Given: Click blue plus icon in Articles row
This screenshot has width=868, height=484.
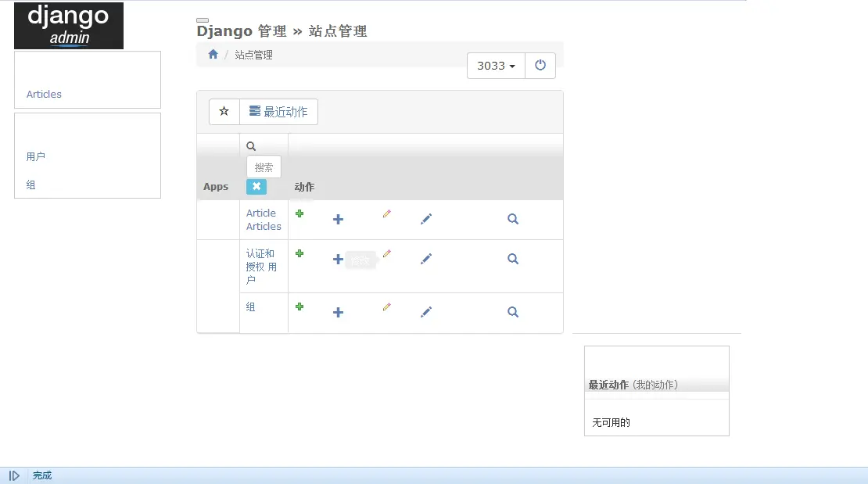Looking at the screenshot, I should [339, 219].
